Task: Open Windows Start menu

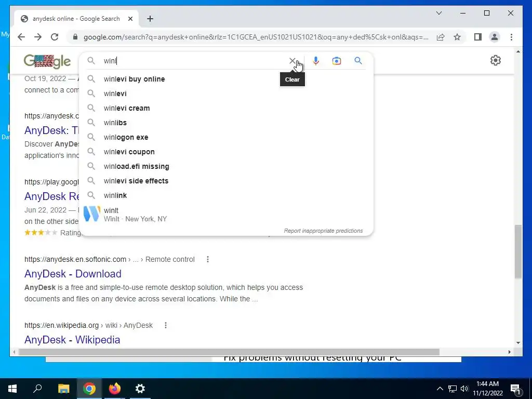Action: click(12, 389)
